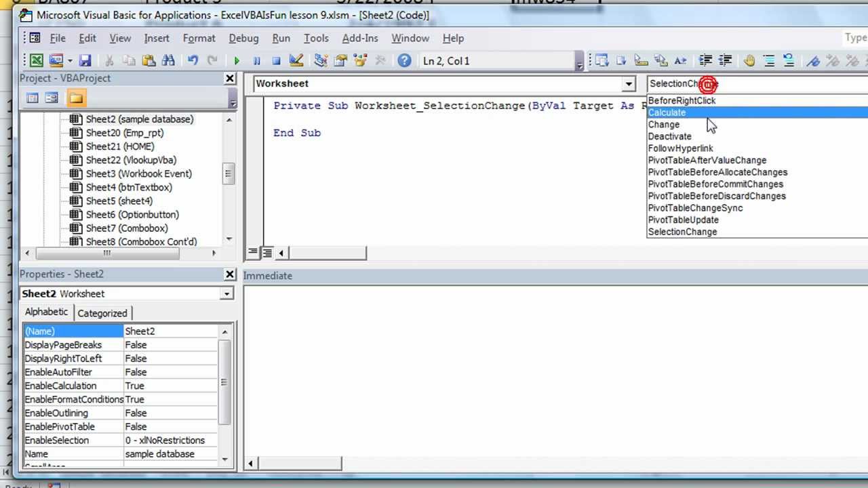Click the Uncomment Block icon
868x488 pixels.
click(x=789, y=61)
